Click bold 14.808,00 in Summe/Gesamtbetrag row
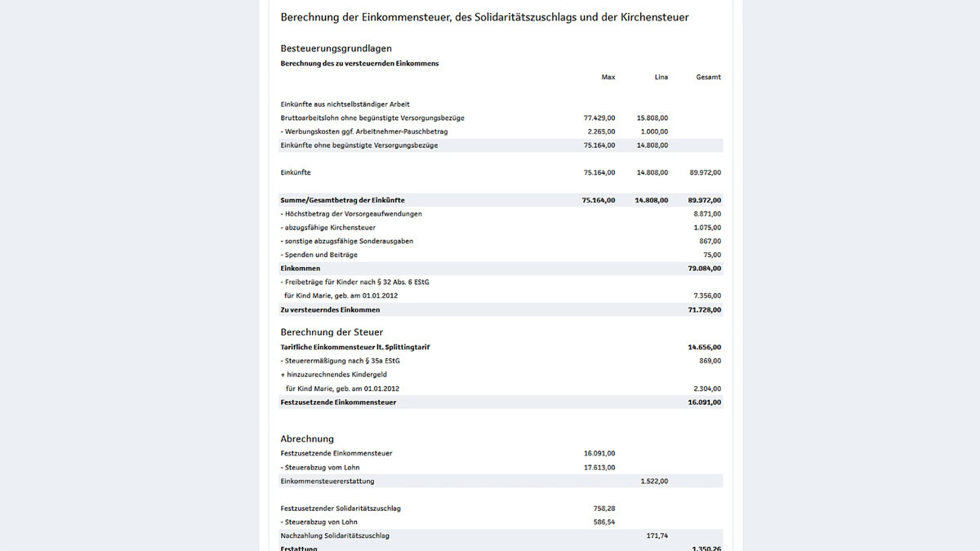The image size is (980, 551). tap(652, 200)
